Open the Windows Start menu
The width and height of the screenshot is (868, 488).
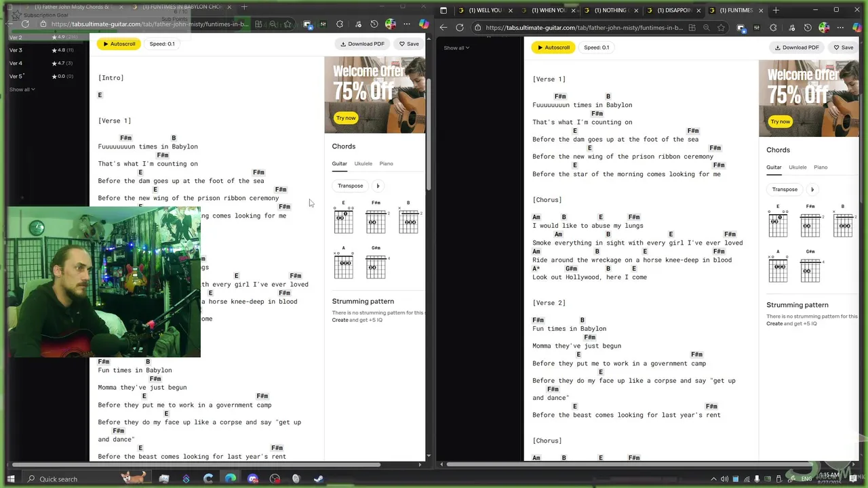[x=11, y=479]
